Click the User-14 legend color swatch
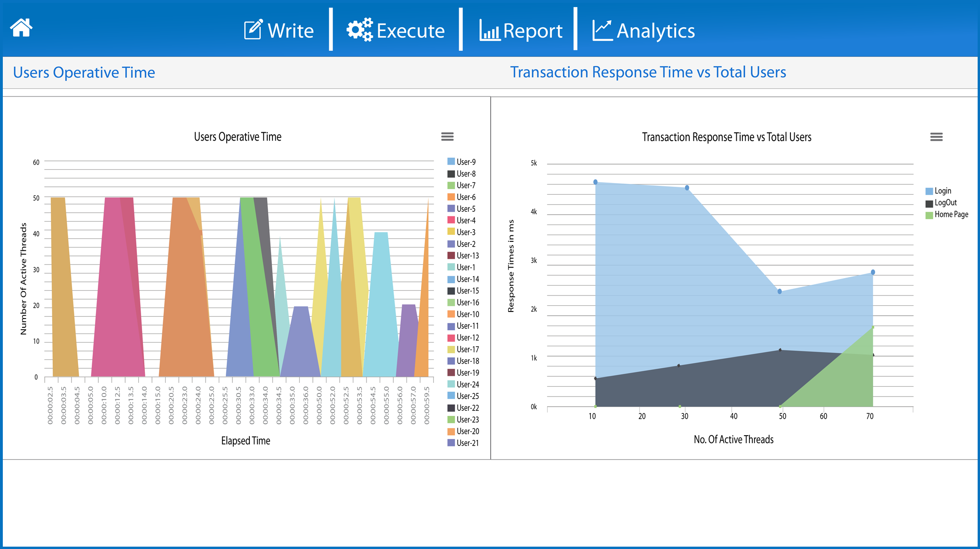The height and width of the screenshot is (549, 980). [x=451, y=279]
